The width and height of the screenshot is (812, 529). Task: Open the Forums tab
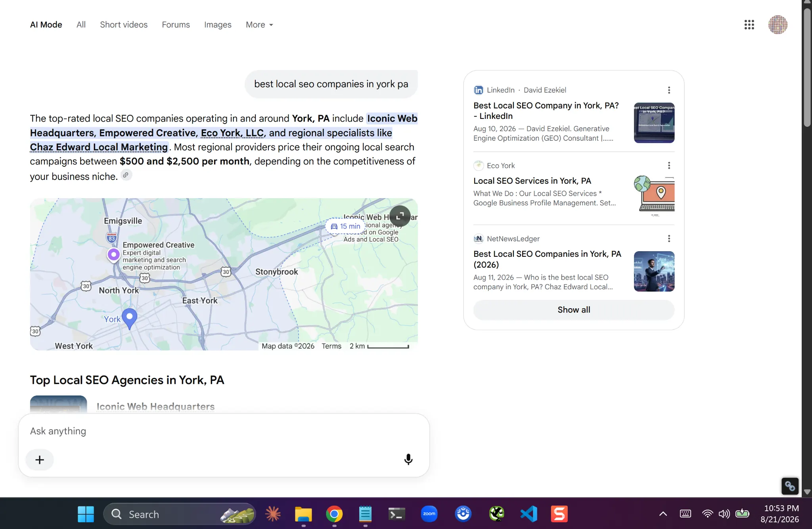(176, 25)
